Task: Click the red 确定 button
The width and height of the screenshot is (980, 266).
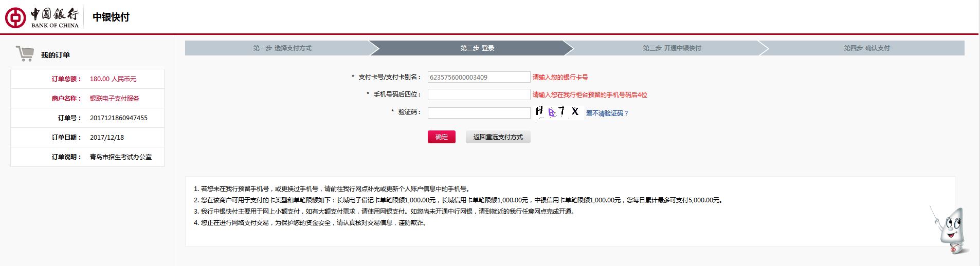Action: pos(442,137)
